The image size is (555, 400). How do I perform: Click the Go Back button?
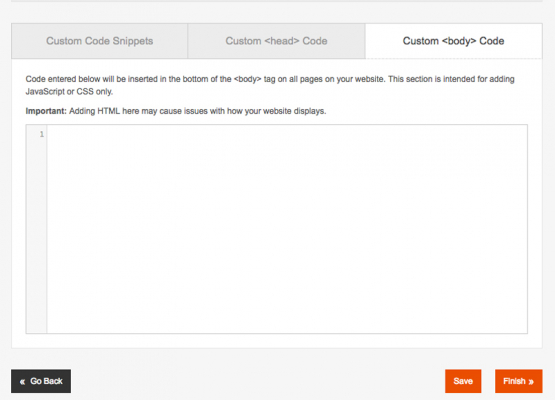click(41, 381)
